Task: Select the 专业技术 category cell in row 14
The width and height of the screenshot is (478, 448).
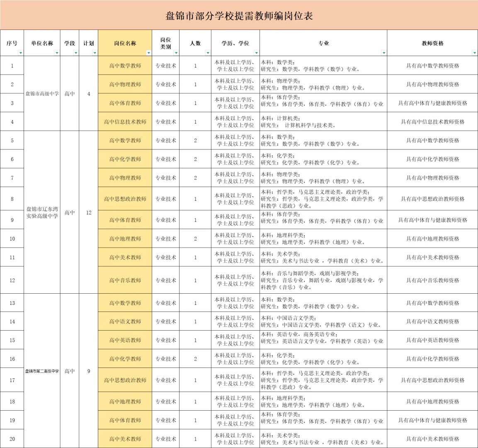Action: click(166, 321)
